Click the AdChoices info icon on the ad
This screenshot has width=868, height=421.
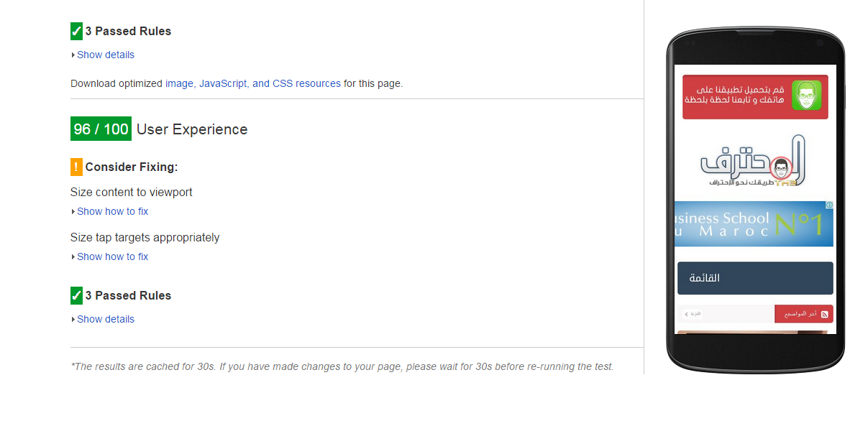click(829, 205)
